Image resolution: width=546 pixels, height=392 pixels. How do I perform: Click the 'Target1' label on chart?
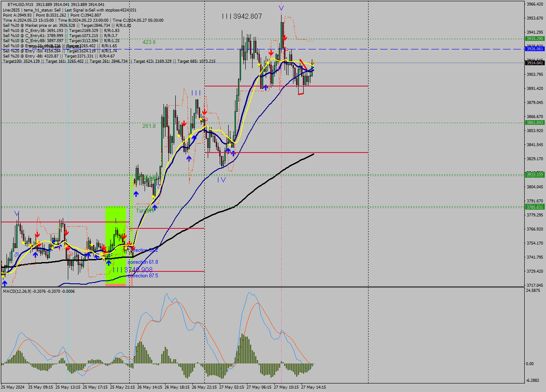pos(145,210)
